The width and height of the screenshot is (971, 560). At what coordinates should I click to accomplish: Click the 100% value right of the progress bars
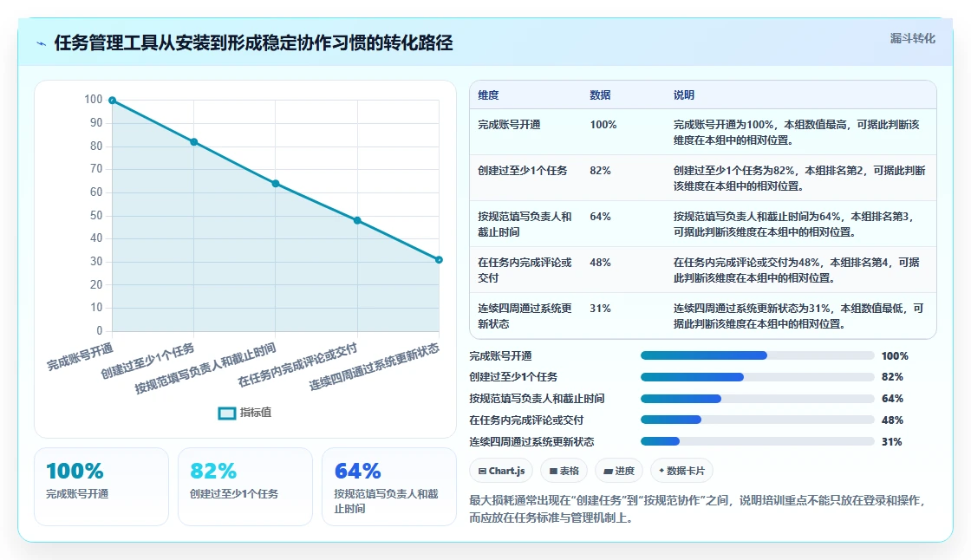tap(895, 356)
